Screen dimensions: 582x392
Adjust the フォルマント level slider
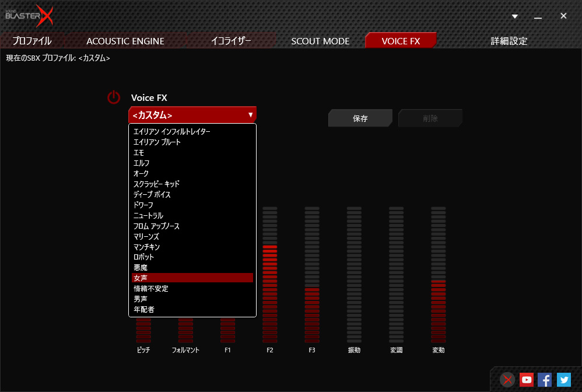tap(185, 330)
